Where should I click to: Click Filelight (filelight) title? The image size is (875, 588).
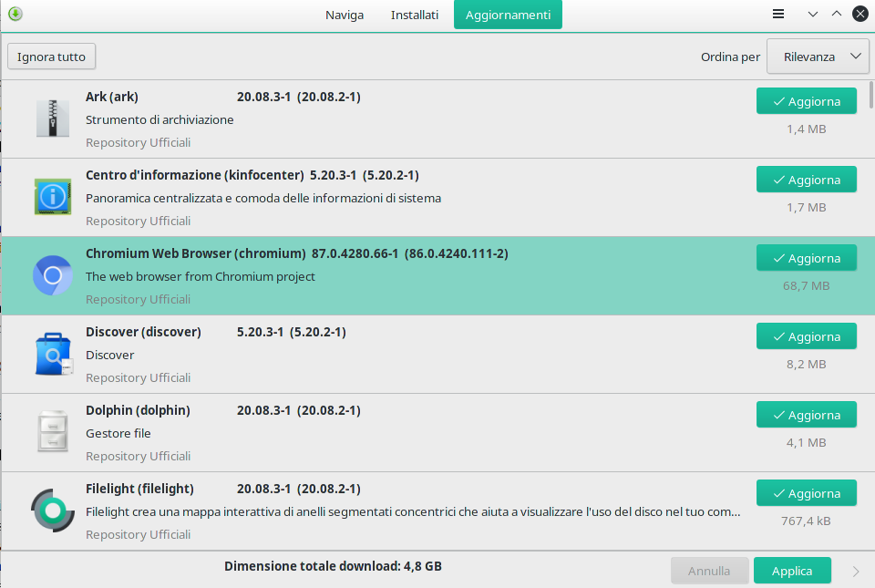[x=139, y=489]
